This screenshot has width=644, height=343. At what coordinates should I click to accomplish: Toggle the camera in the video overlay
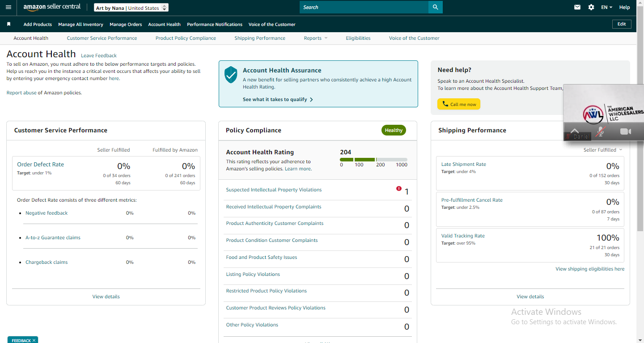[x=625, y=131]
